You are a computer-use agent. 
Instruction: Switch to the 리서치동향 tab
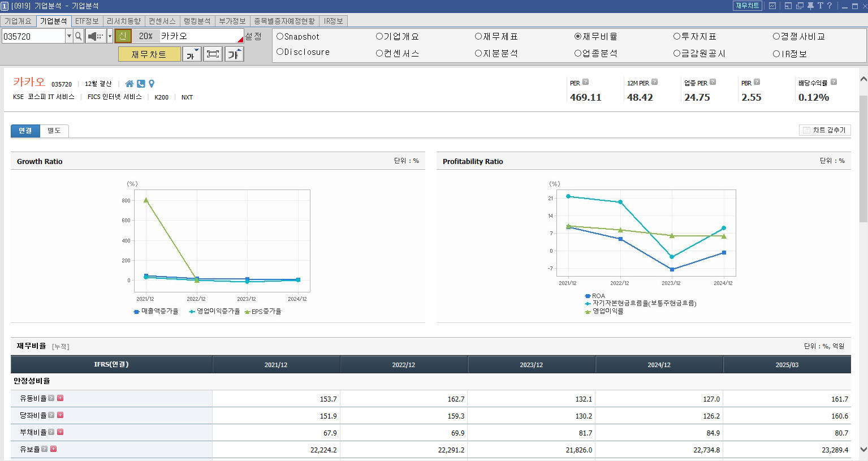coord(123,21)
